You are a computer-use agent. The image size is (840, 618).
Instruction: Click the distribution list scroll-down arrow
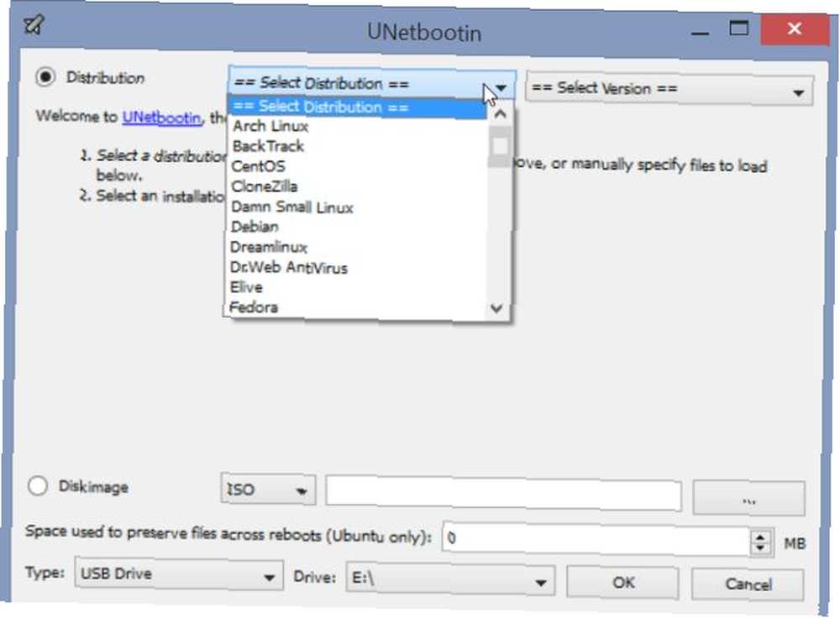click(x=496, y=308)
